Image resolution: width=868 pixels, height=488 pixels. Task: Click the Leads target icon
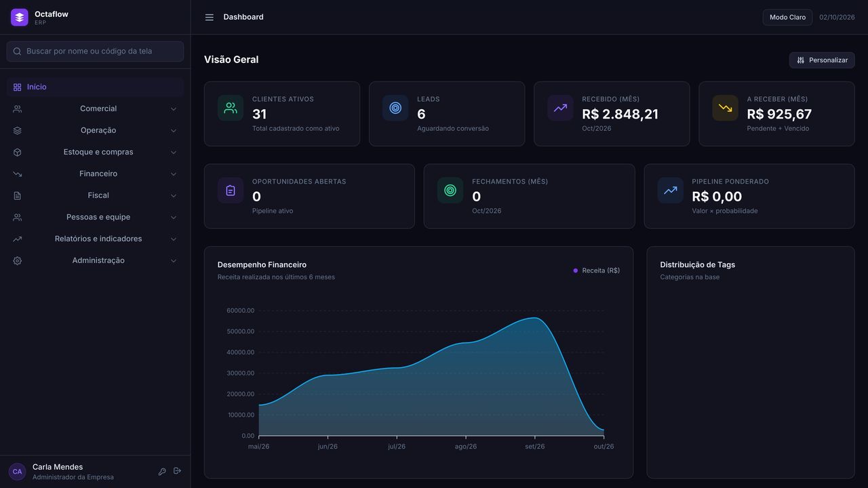395,108
